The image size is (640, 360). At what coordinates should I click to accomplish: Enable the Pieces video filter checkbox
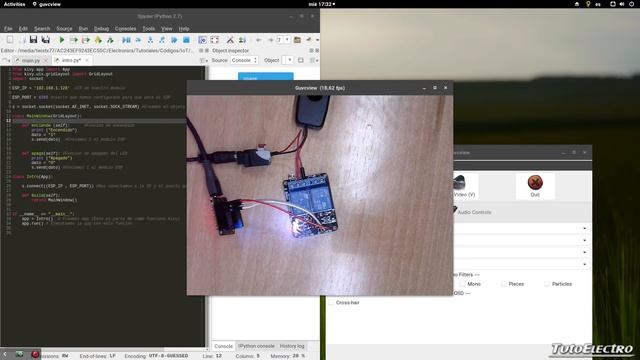(504, 284)
